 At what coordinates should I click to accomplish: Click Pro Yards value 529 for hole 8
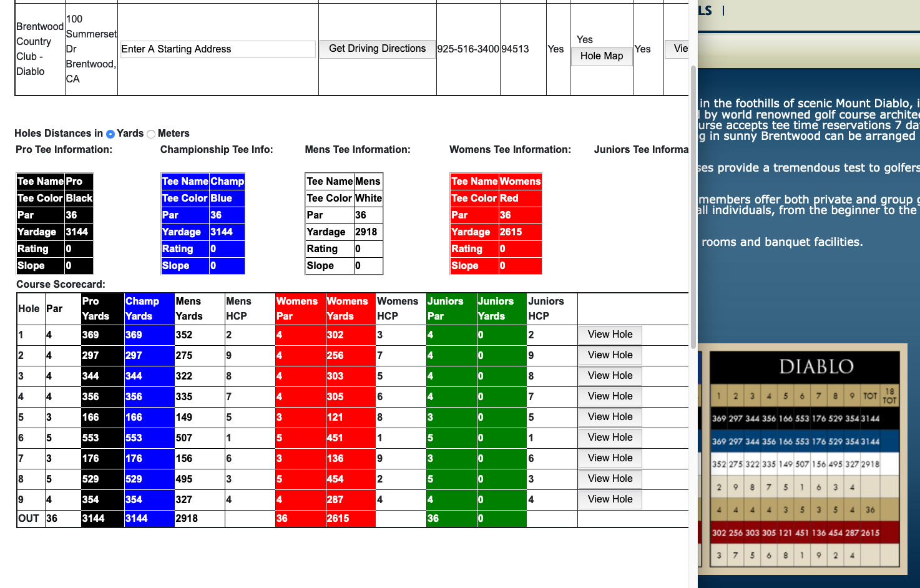pos(91,479)
